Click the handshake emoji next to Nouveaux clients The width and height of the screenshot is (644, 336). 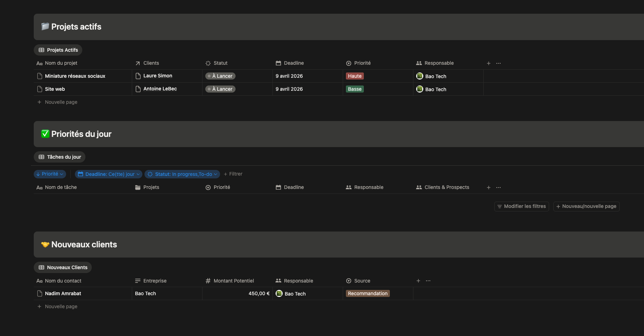45,244
